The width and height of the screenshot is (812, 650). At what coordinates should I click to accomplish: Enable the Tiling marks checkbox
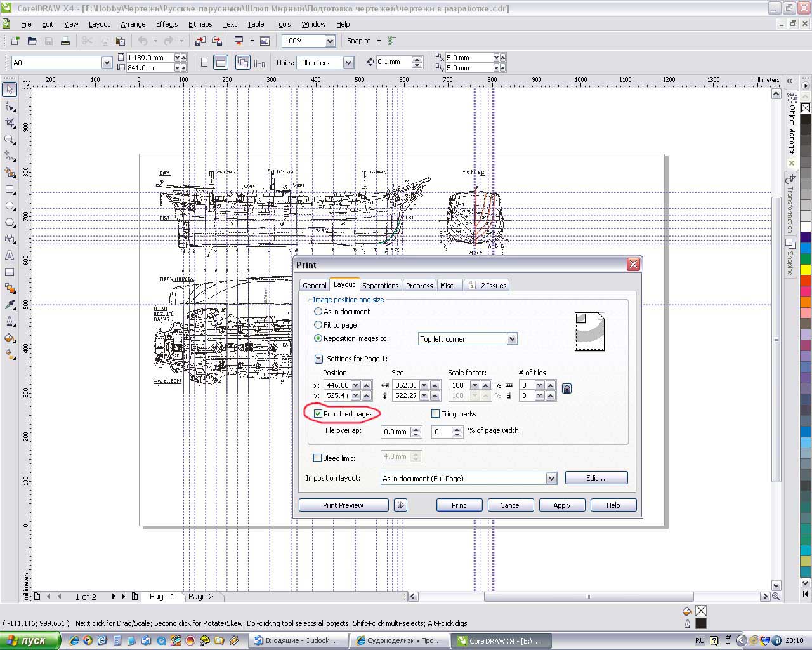(x=436, y=414)
